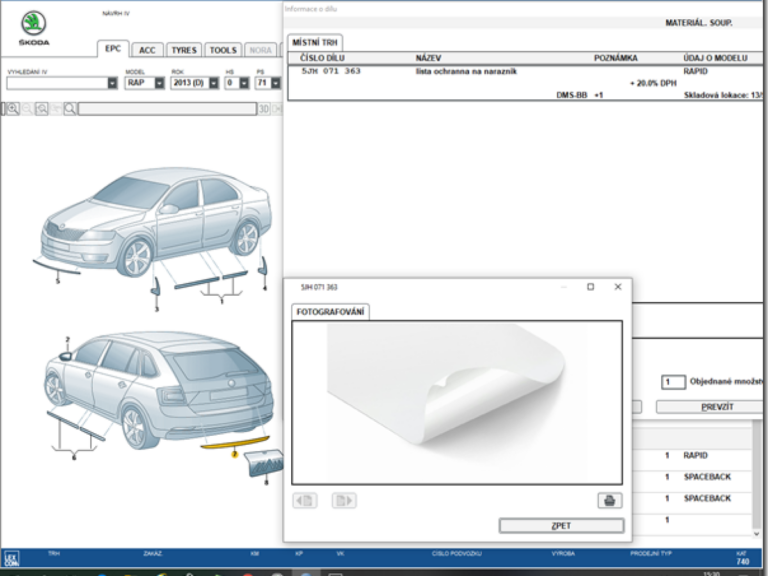Click the fit-to-window magnifier icon
768x576 pixels.
click(42, 108)
